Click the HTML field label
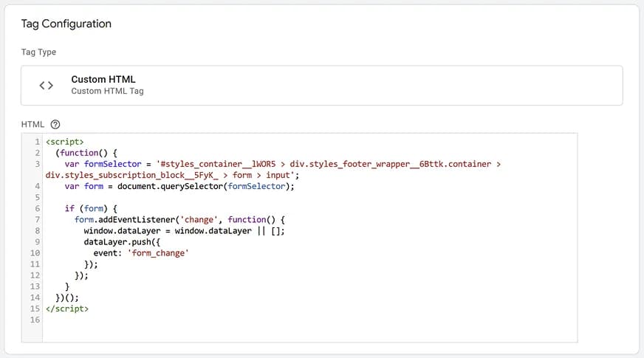The width and height of the screenshot is (644, 358). [33, 125]
